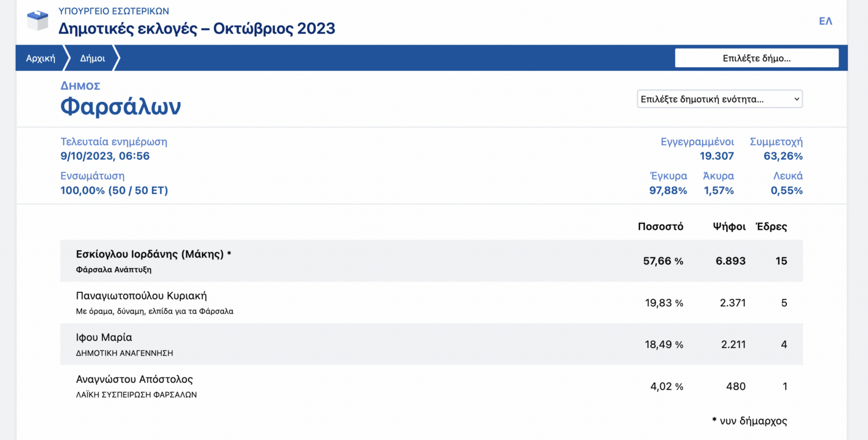Click the Ενσωμάτωση 100,00% (50 / 50 ΕΤ) value
The image size is (868, 440).
[114, 190]
